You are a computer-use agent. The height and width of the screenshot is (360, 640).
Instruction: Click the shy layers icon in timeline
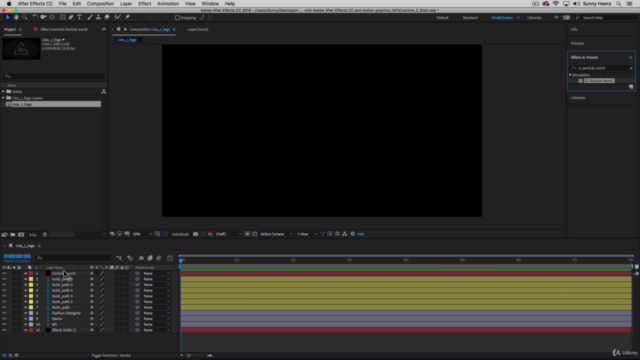coord(141,258)
